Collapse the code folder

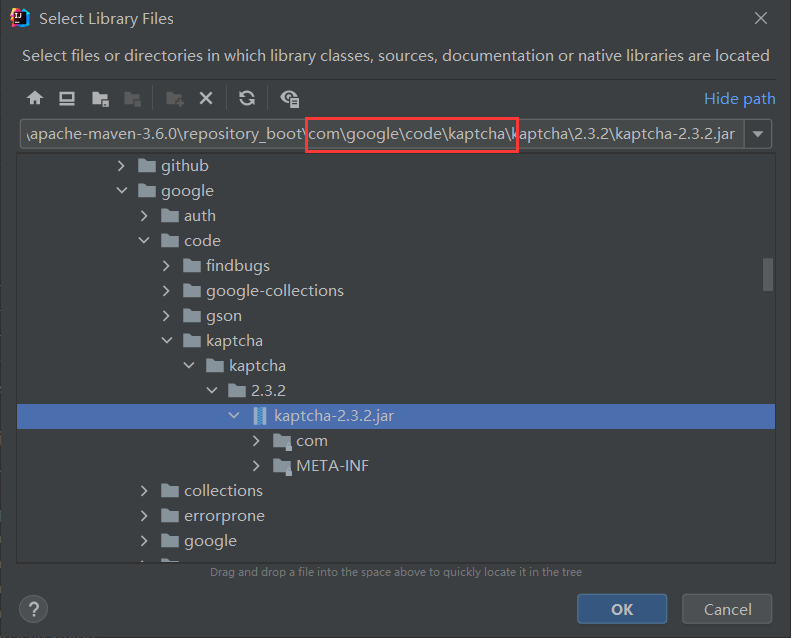point(144,240)
